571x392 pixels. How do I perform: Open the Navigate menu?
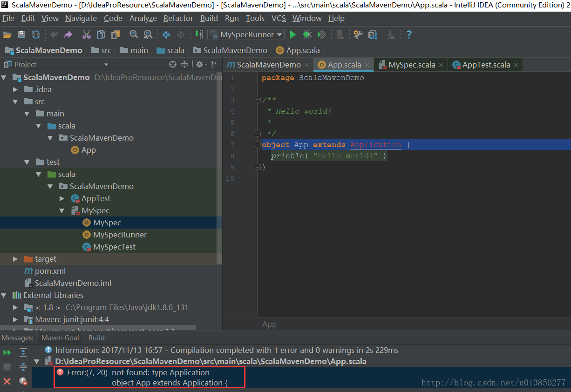(x=81, y=18)
